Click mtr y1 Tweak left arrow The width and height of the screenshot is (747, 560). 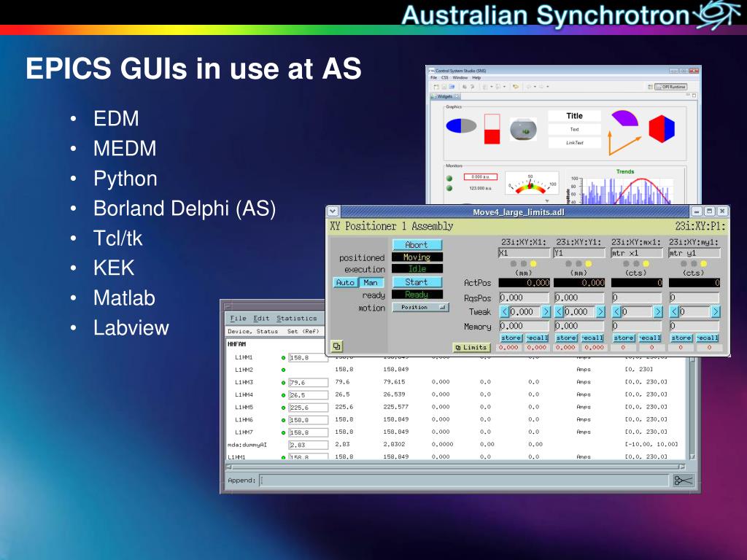click(x=674, y=312)
